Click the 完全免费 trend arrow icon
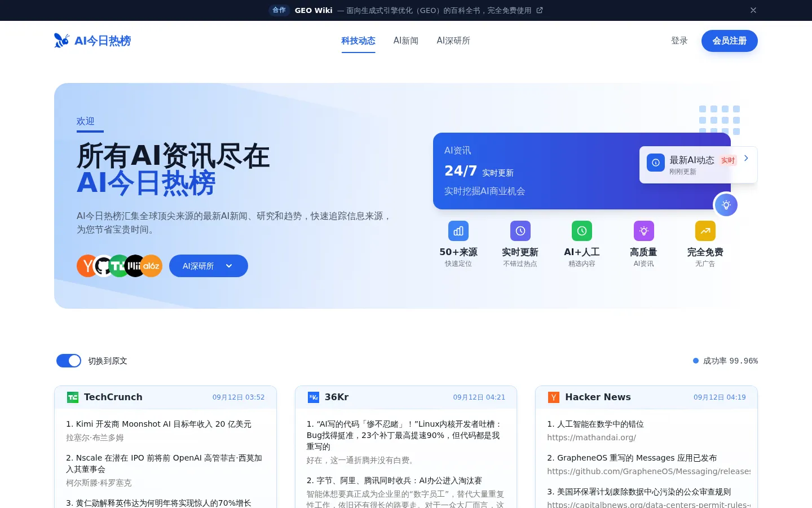The height and width of the screenshot is (508, 812). click(705, 231)
